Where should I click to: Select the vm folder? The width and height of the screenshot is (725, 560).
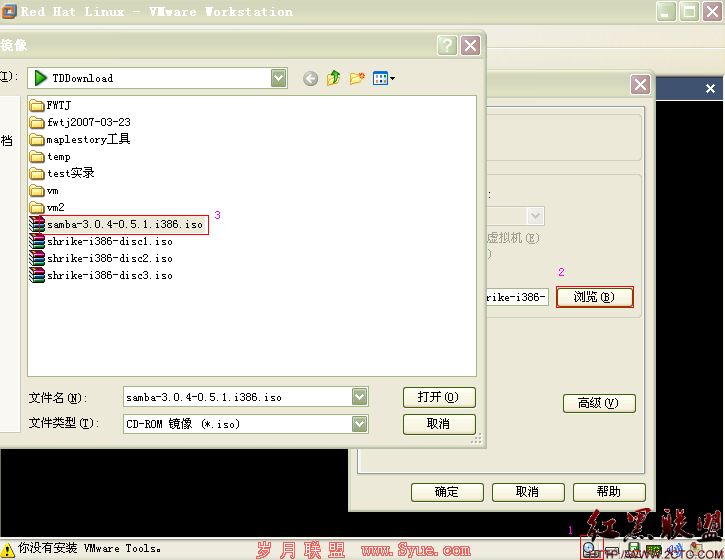coord(44,191)
